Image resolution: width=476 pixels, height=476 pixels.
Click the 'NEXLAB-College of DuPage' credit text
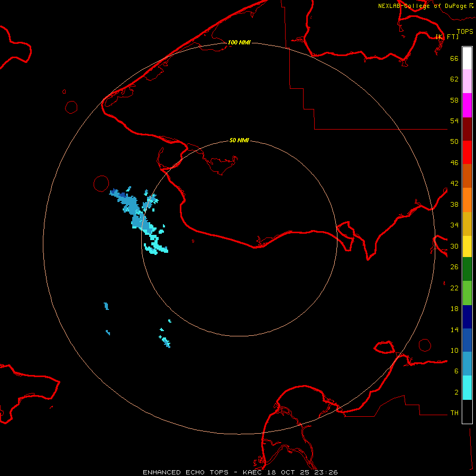tap(422, 6)
